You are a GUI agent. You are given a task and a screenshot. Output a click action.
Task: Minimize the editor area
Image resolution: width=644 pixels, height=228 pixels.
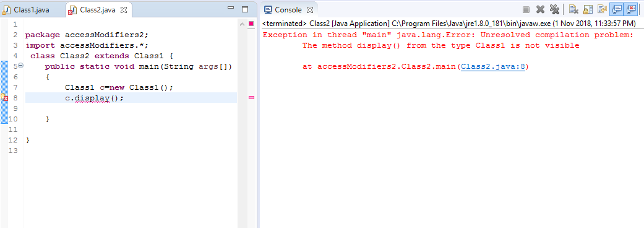click(x=231, y=8)
